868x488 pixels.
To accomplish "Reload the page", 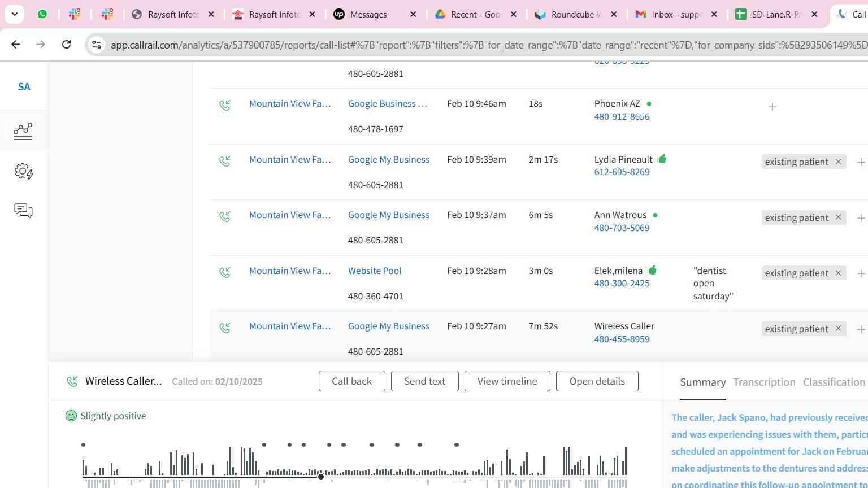I will (66, 44).
